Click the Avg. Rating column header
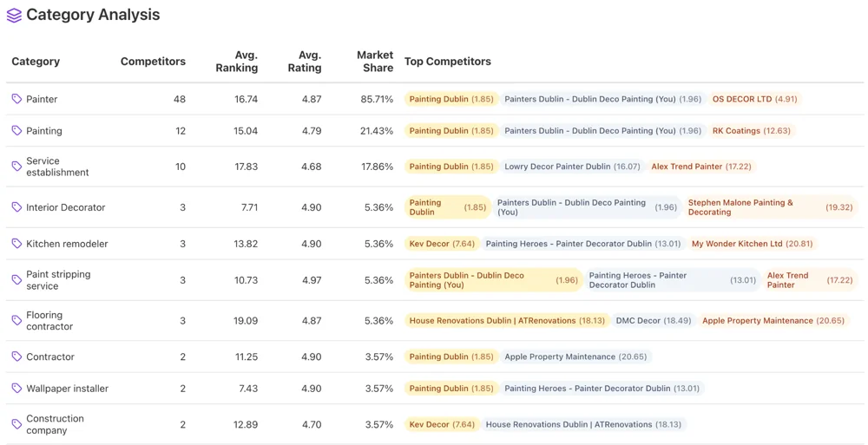Viewport: 868px width, 445px height. (305, 62)
